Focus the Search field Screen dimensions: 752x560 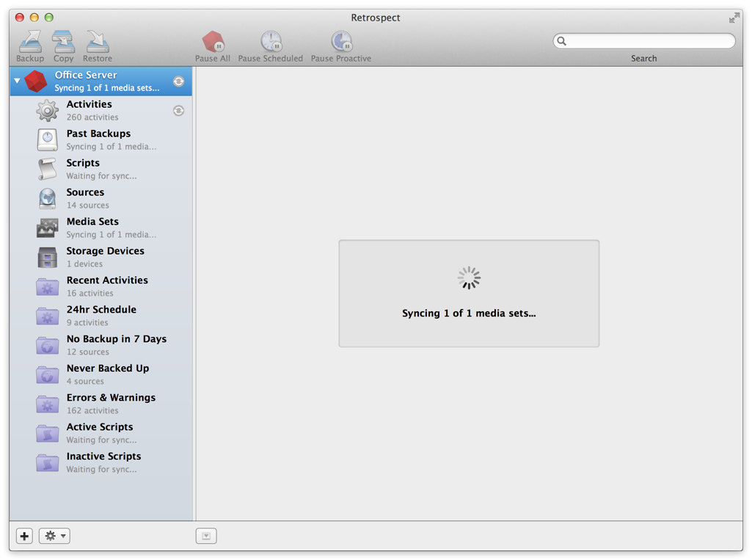[x=644, y=41]
